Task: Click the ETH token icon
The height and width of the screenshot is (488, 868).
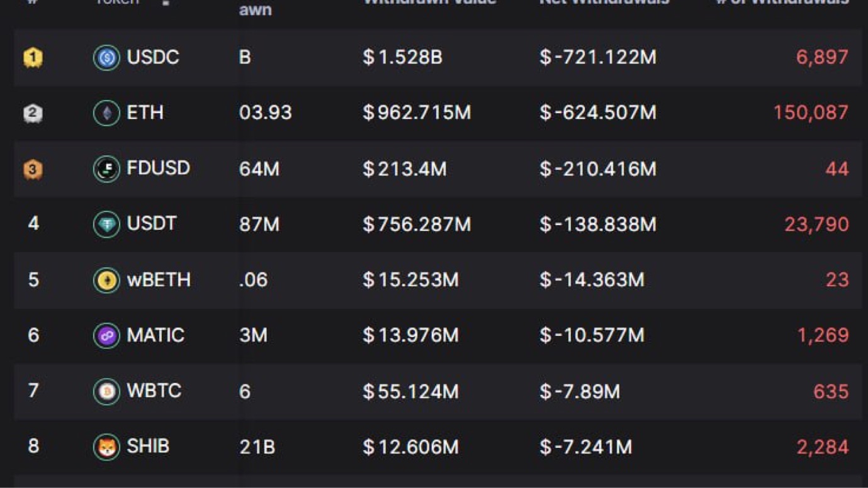Action: (x=106, y=113)
